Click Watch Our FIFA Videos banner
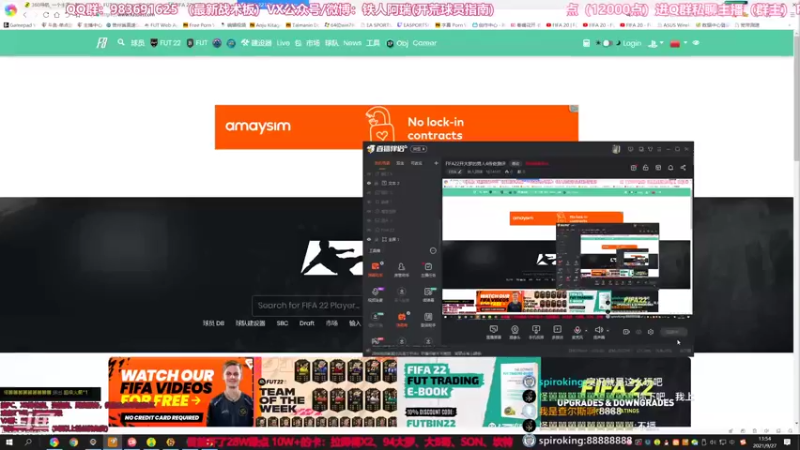The height and width of the screenshot is (450, 800). pyautogui.click(x=181, y=392)
